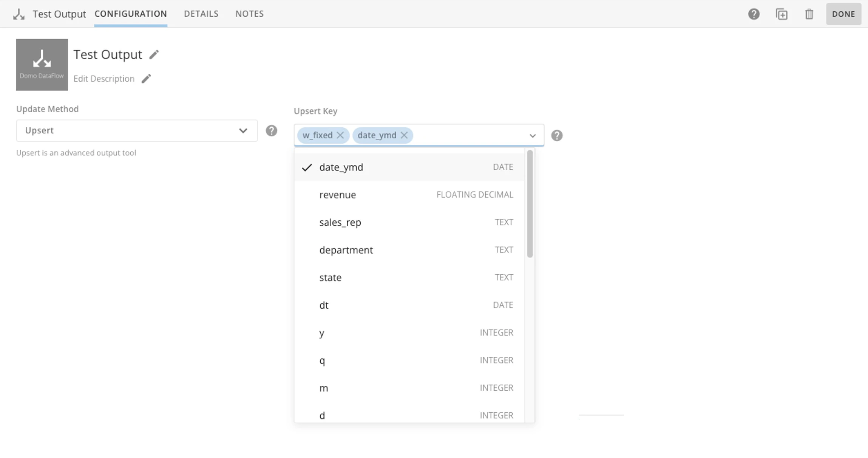
Task: Uncheck the date_ymd option in the list
Action: 409,167
